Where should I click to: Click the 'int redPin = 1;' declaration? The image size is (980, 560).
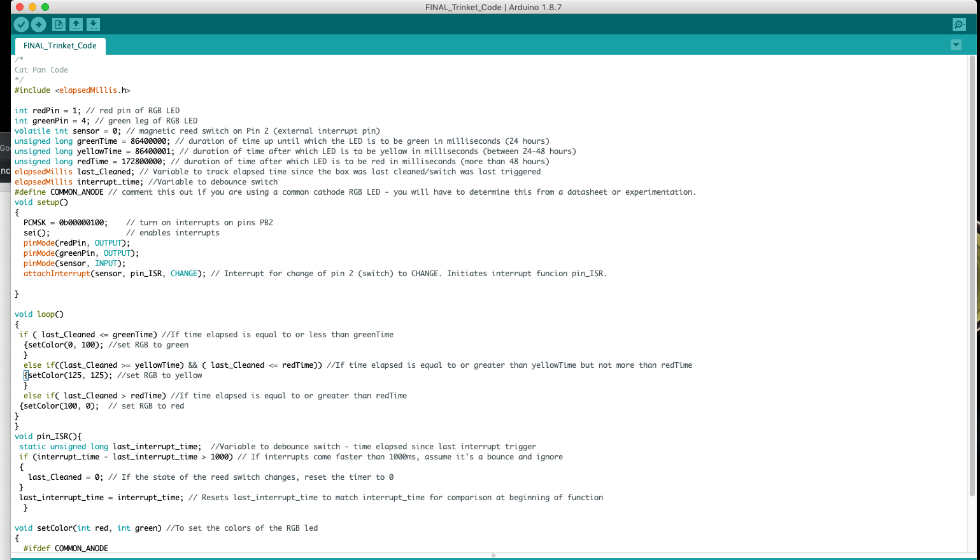point(47,111)
